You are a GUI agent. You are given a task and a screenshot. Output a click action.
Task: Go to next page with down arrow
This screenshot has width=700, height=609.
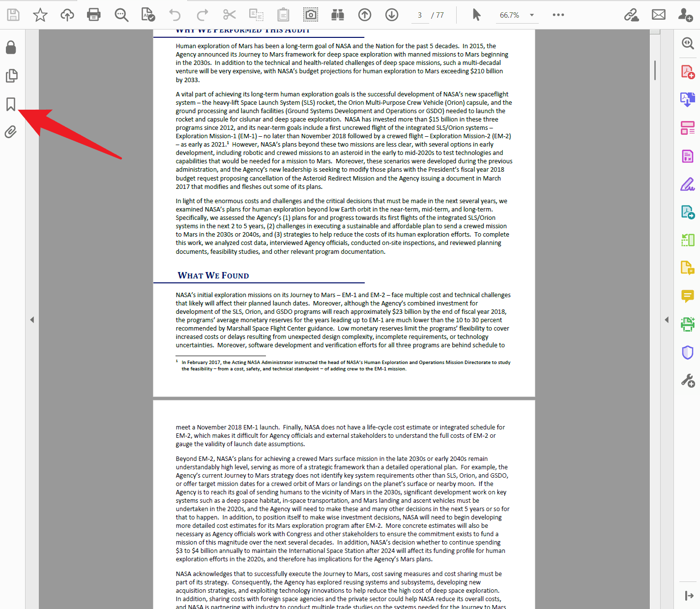tap(392, 15)
